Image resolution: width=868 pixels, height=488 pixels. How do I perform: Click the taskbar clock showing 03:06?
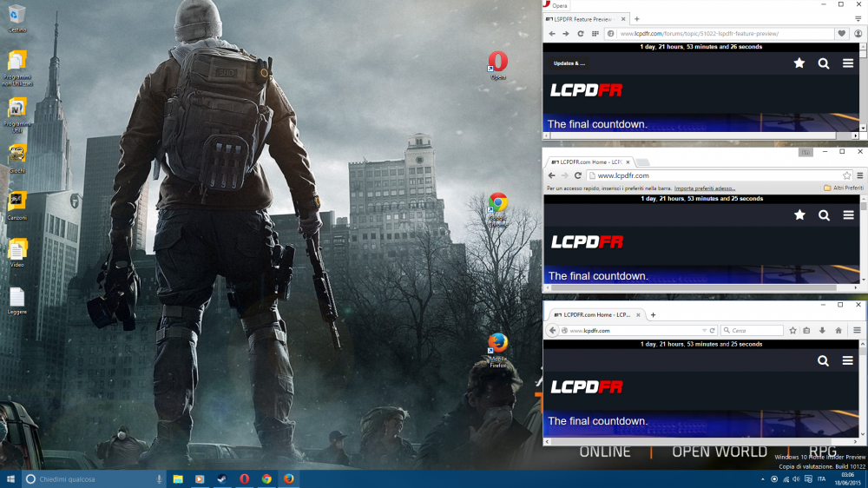(847, 479)
